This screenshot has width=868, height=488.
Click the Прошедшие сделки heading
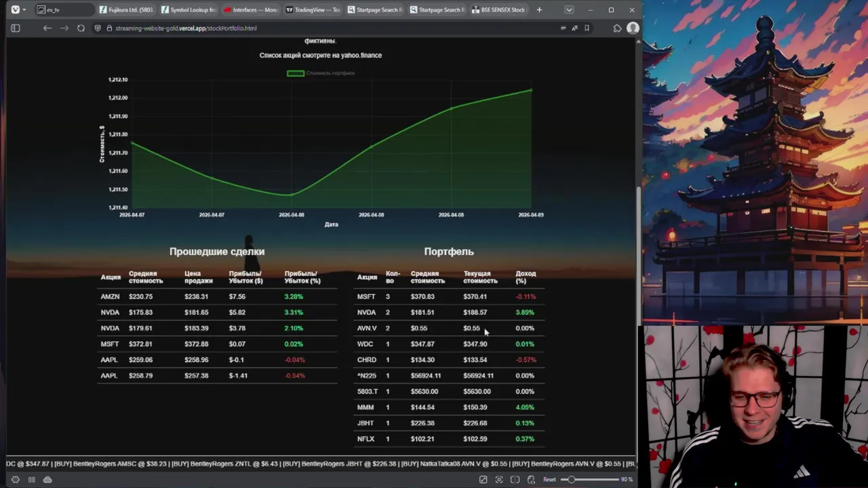(x=217, y=251)
